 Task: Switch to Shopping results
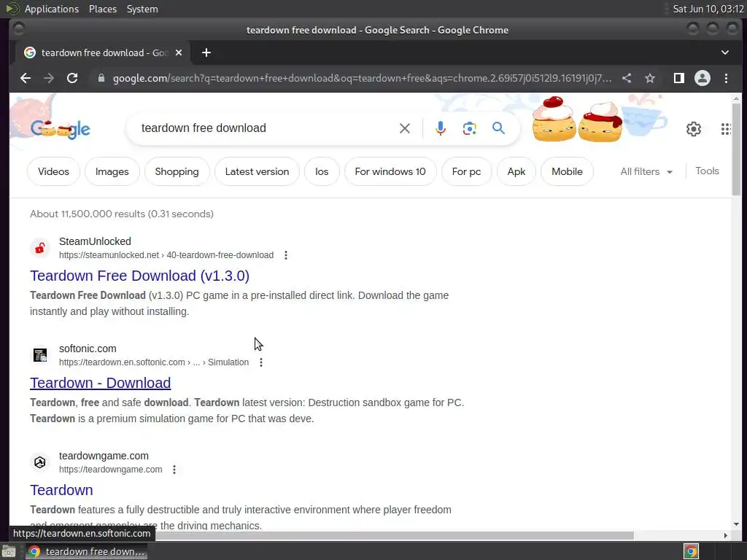coord(177,171)
